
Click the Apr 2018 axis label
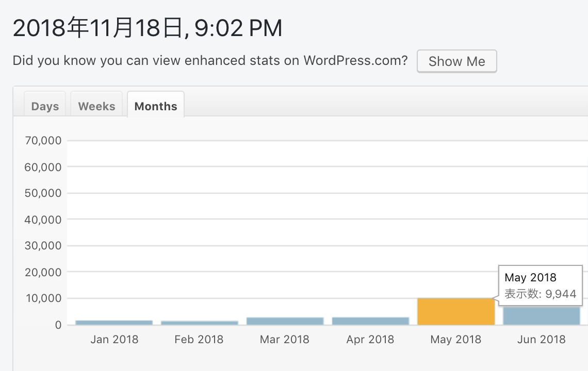point(370,340)
